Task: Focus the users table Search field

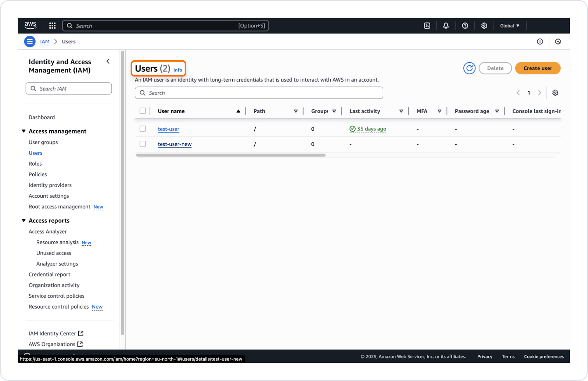Action: pos(259,93)
